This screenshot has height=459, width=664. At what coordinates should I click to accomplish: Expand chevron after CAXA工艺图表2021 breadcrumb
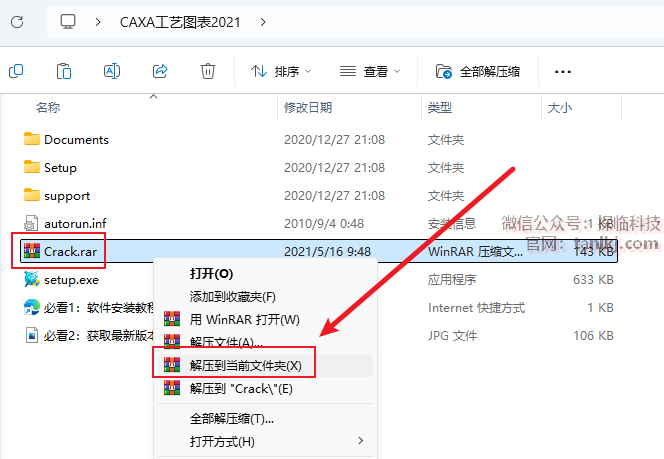click(263, 22)
